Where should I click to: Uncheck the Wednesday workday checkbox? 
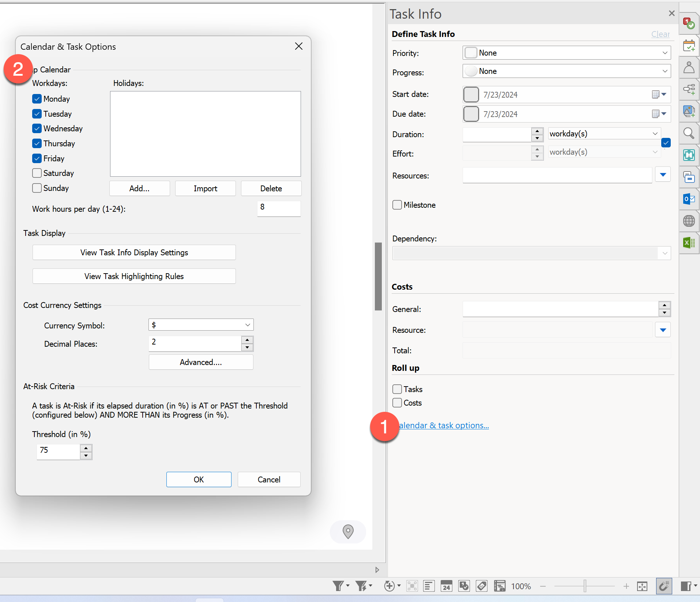click(x=37, y=128)
